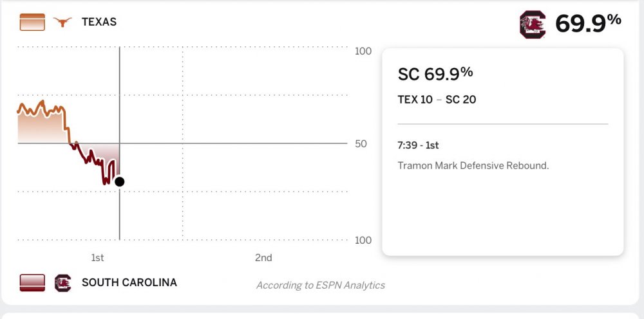
Task: Click the 50 midline axis label
Action: click(x=361, y=143)
